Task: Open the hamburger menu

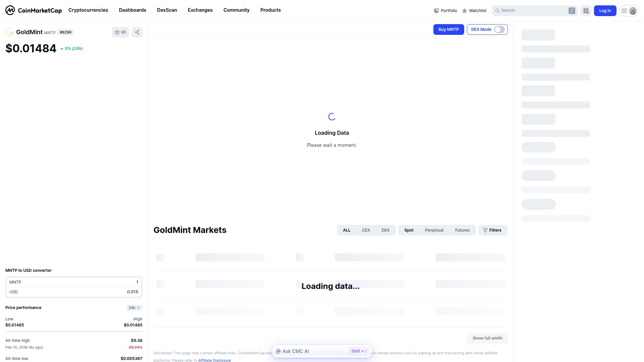Action: point(624,10)
